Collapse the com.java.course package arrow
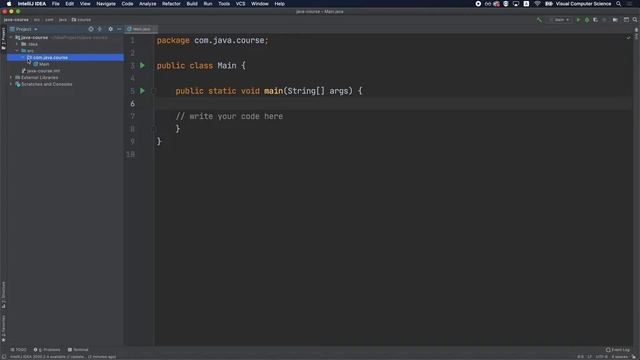 (23, 58)
